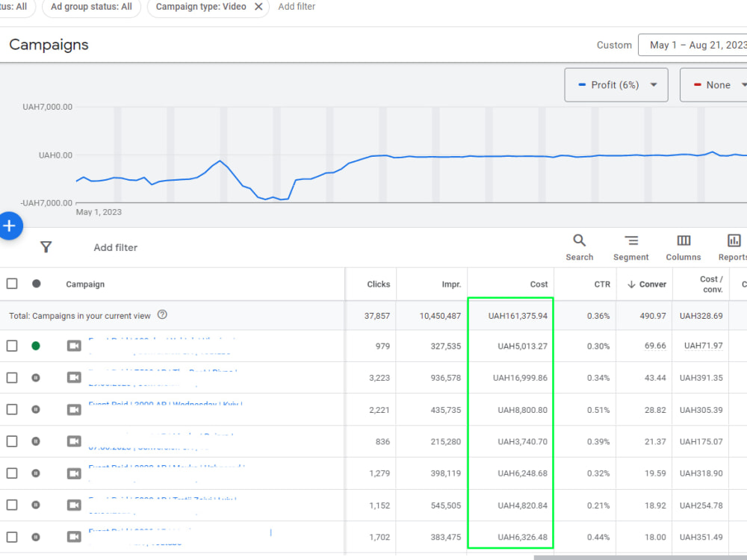Open the None second metric dropdown

pyautogui.click(x=713, y=85)
